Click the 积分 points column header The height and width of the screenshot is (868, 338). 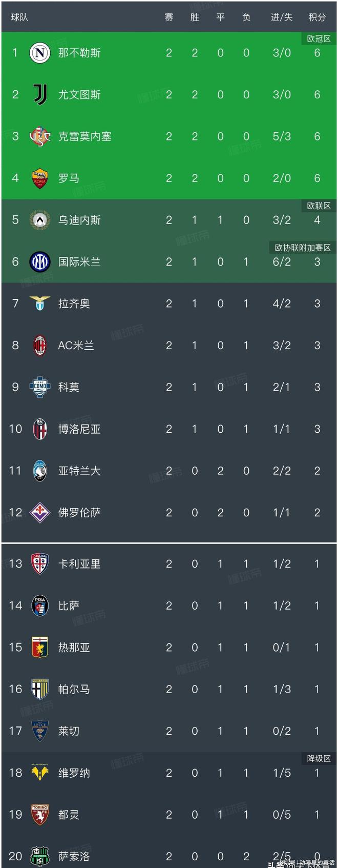click(x=317, y=17)
